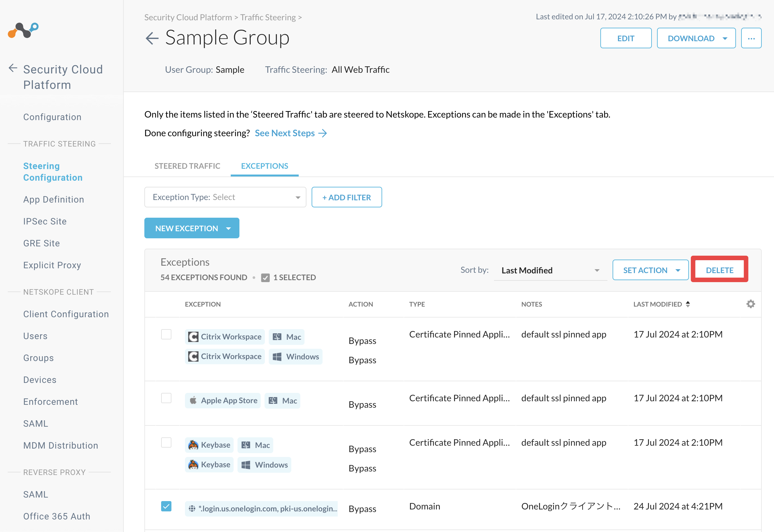Open the Sort by Last Modified dropdown
Viewport: 774px width, 532px height.
(x=551, y=270)
